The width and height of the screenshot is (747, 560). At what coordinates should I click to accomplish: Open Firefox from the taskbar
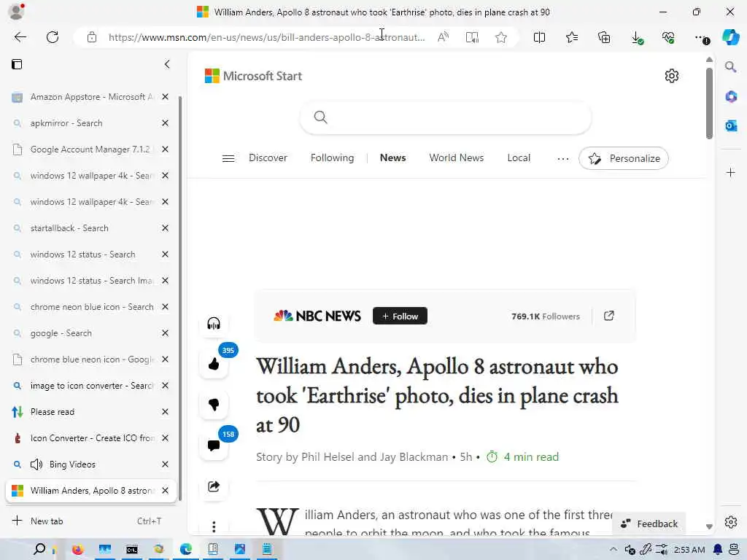click(77, 550)
